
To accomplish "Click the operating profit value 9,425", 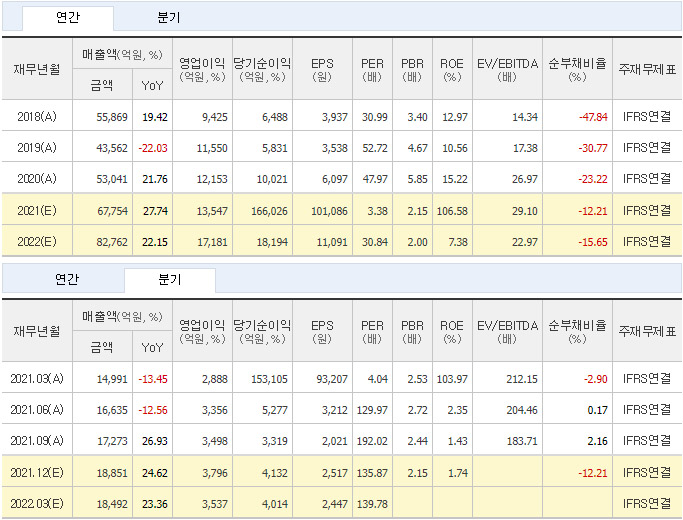I will point(215,117).
